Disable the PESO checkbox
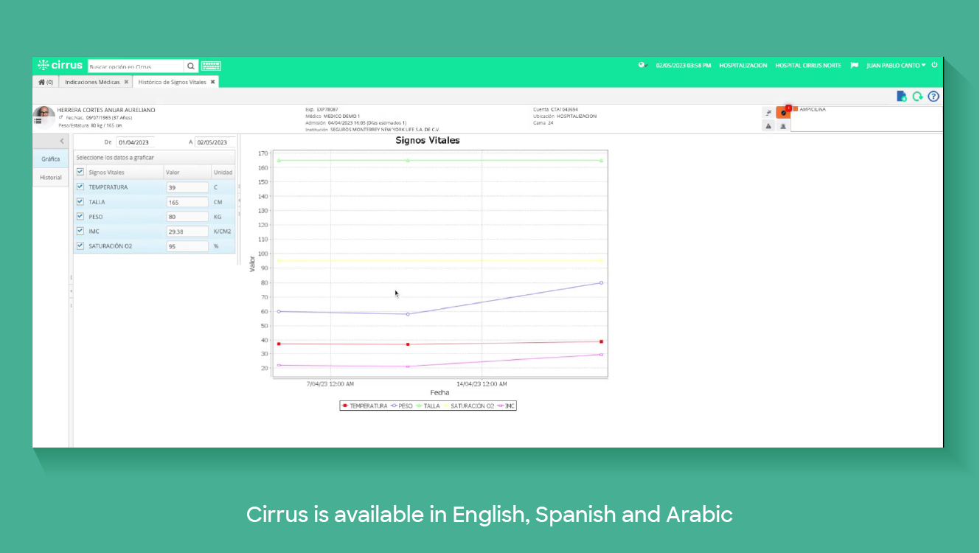The image size is (980, 553). [80, 216]
